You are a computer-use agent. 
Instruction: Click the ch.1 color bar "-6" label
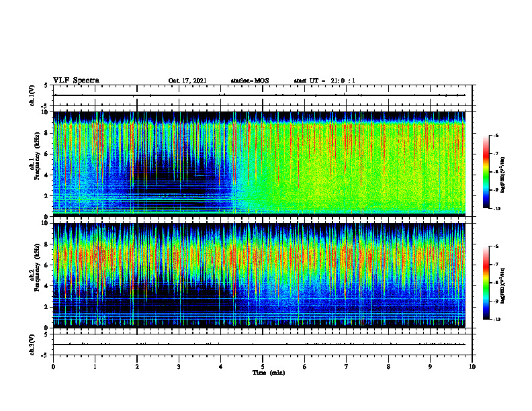(x=496, y=135)
